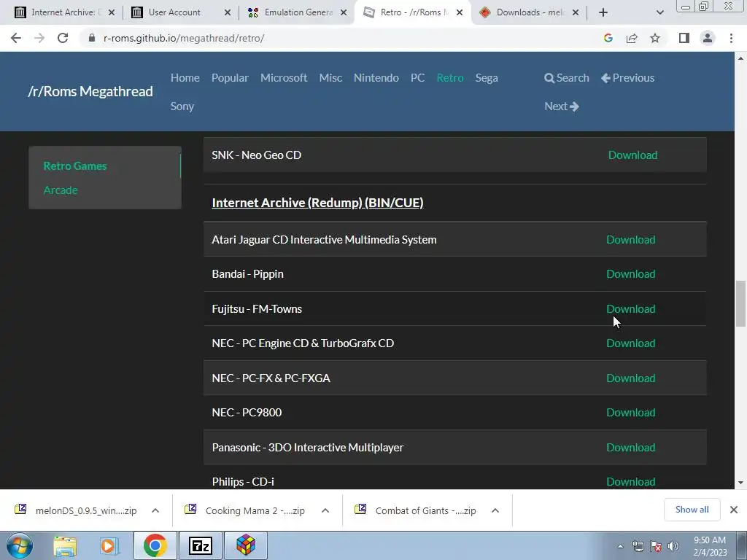Expand options for the melonDS zip download
This screenshot has height=560, width=747.
pyautogui.click(x=155, y=510)
